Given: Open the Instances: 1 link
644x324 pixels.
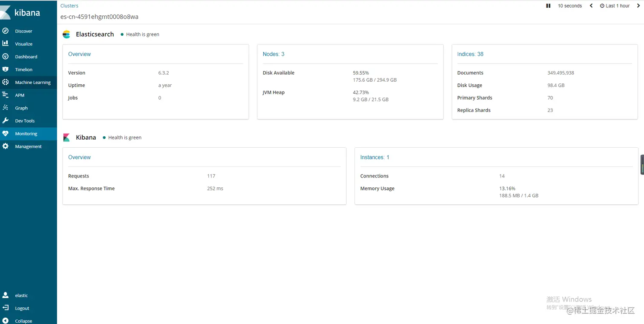Looking at the screenshot, I should pyautogui.click(x=375, y=157).
